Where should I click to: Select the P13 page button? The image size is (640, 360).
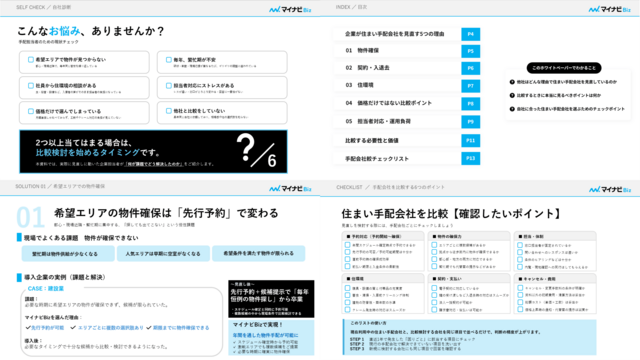pos(471,158)
